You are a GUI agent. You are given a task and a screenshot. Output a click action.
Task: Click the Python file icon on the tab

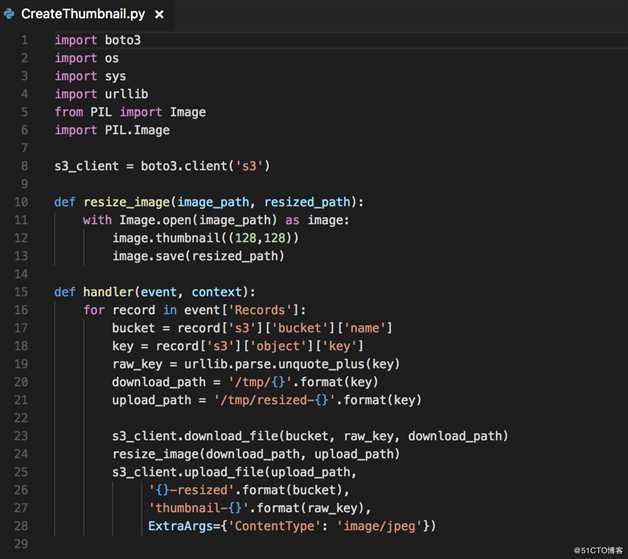tap(9, 14)
